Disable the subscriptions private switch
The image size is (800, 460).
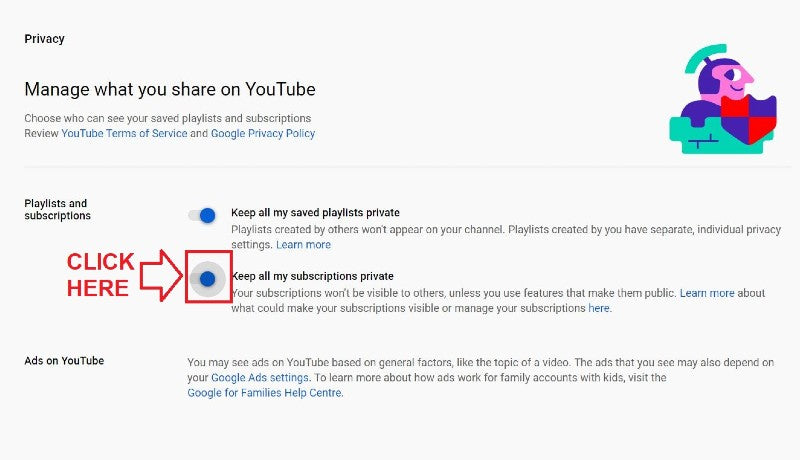(207, 280)
